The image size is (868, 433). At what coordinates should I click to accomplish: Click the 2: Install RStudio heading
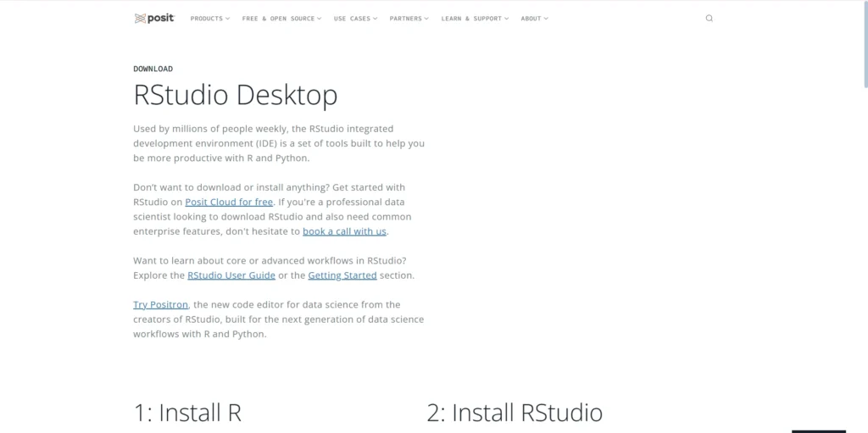click(515, 413)
